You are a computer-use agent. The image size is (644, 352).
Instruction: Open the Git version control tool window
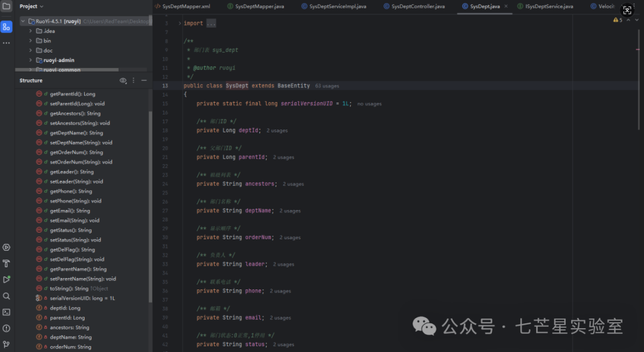[x=6, y=344]
